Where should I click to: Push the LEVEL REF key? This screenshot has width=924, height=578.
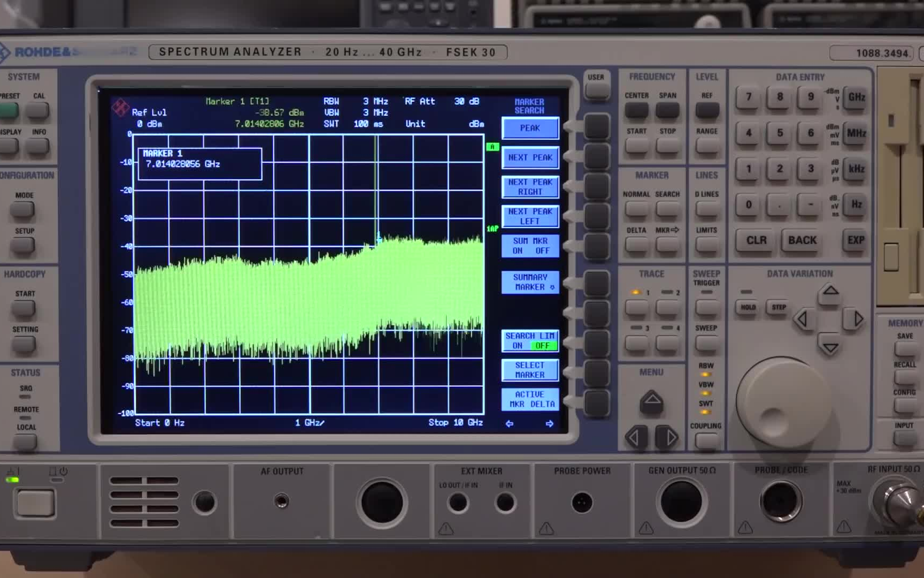pos(707,111)
